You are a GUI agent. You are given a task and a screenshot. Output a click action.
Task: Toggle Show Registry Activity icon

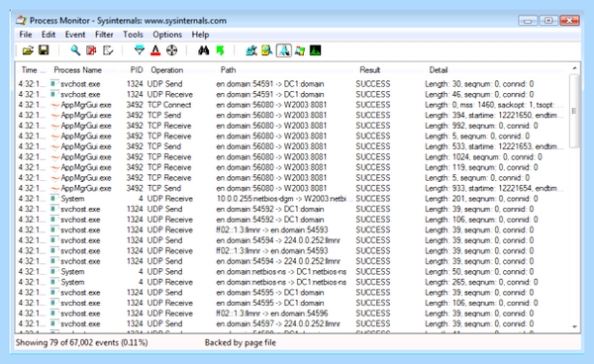click(x=251, y=50)
